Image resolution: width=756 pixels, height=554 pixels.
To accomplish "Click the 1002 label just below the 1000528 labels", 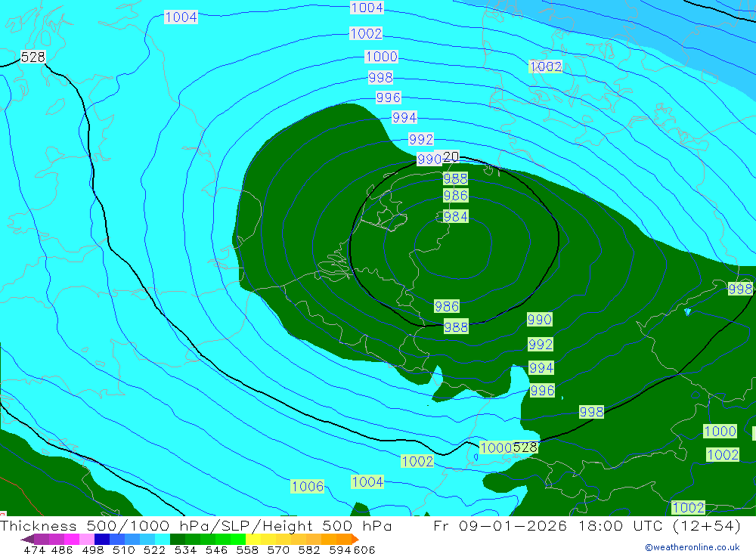I will (417, 462).
